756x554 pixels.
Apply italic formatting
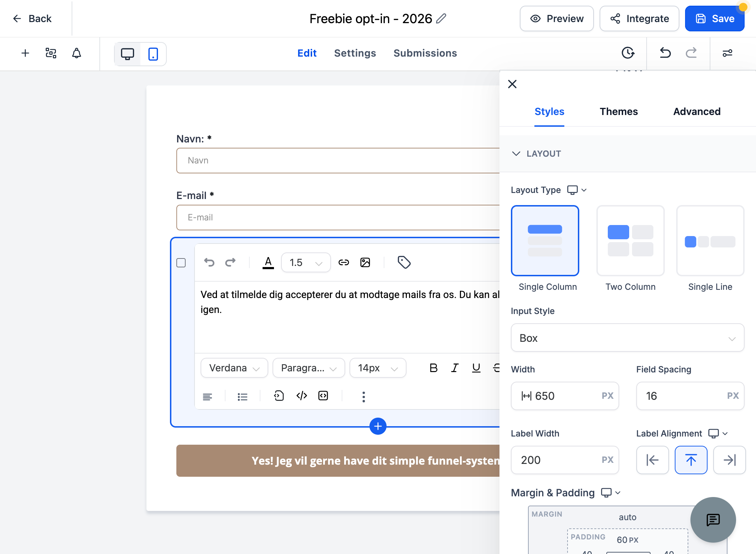(x=455, y=368)
